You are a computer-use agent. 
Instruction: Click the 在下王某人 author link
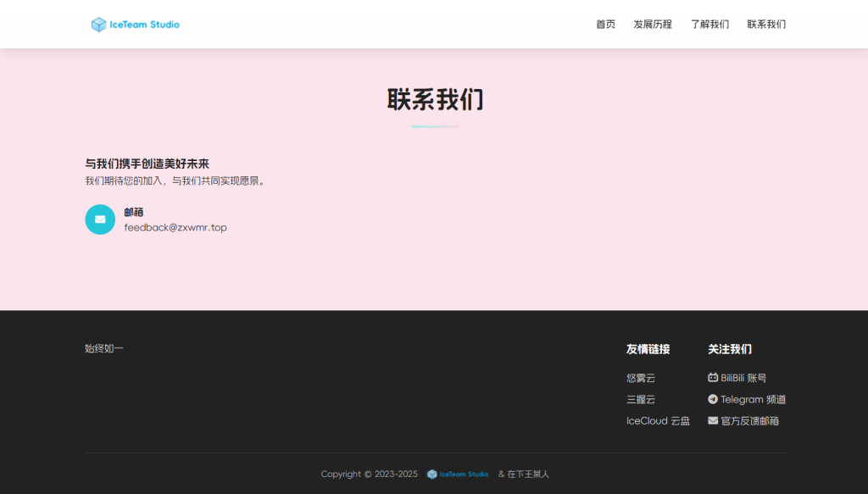click(528, 475)
